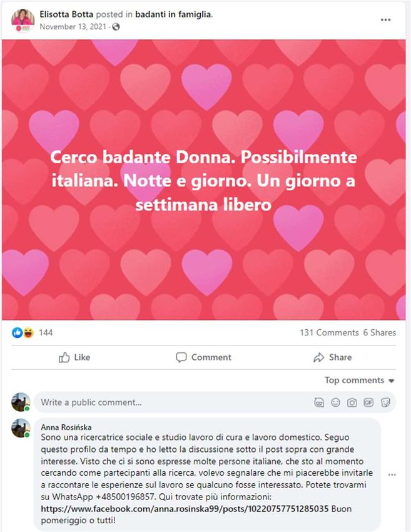Click the facebook.com/anna.rosinska99 post link
This screenshot has height=532, width=411.
coord(185,509)
